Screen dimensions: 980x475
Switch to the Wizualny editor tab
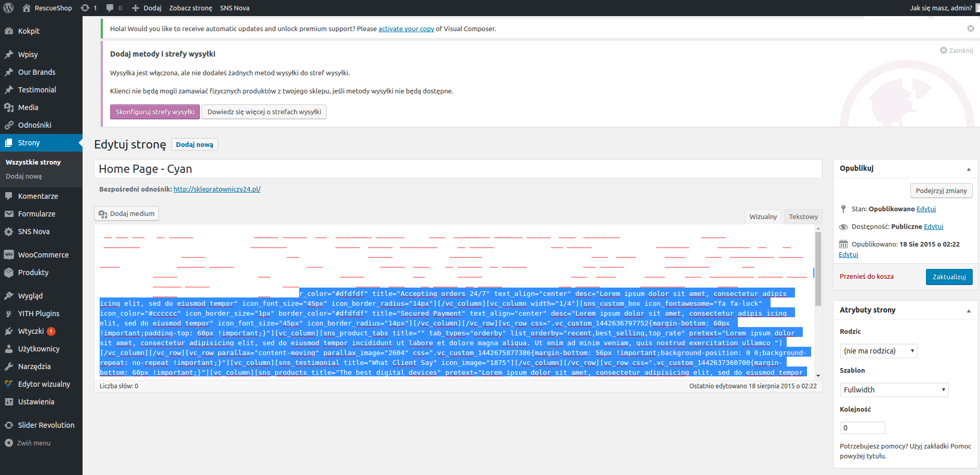(763, 216)
